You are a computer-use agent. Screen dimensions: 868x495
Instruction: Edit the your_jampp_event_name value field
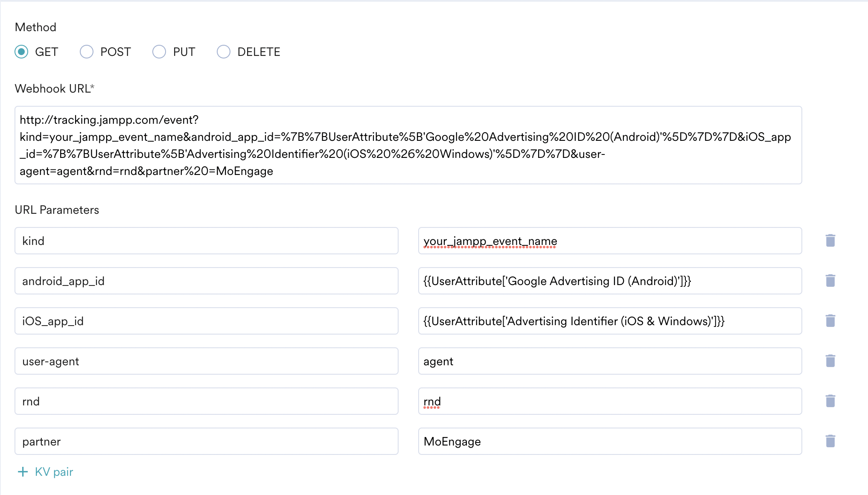coord(610,241)
